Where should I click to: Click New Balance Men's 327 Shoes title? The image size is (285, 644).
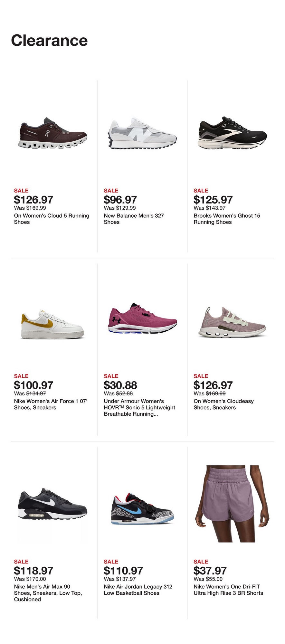[x=134, y=219]
